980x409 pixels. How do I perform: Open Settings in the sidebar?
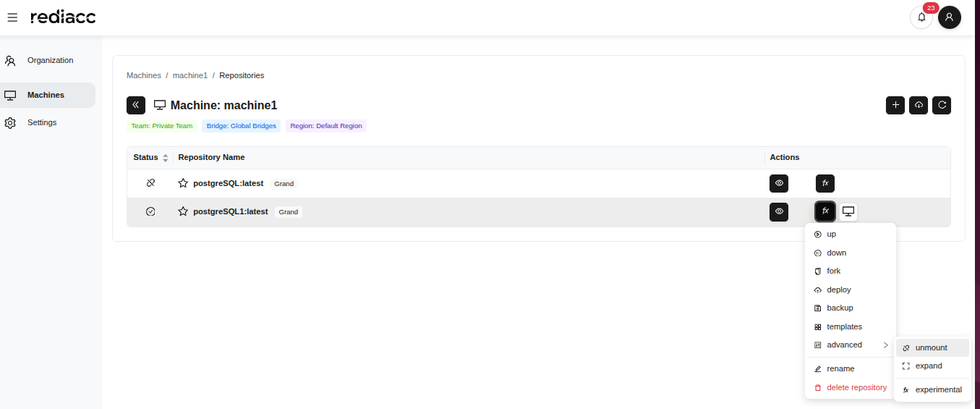[x=42, y=122]
